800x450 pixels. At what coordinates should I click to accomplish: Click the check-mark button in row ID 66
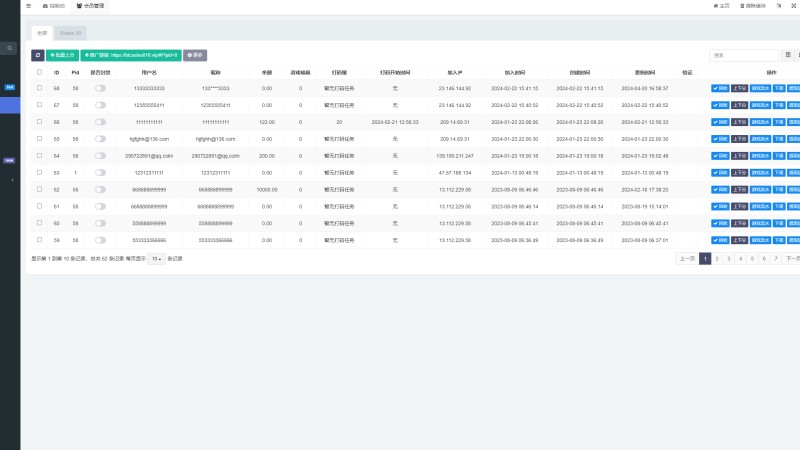point(720,122)
